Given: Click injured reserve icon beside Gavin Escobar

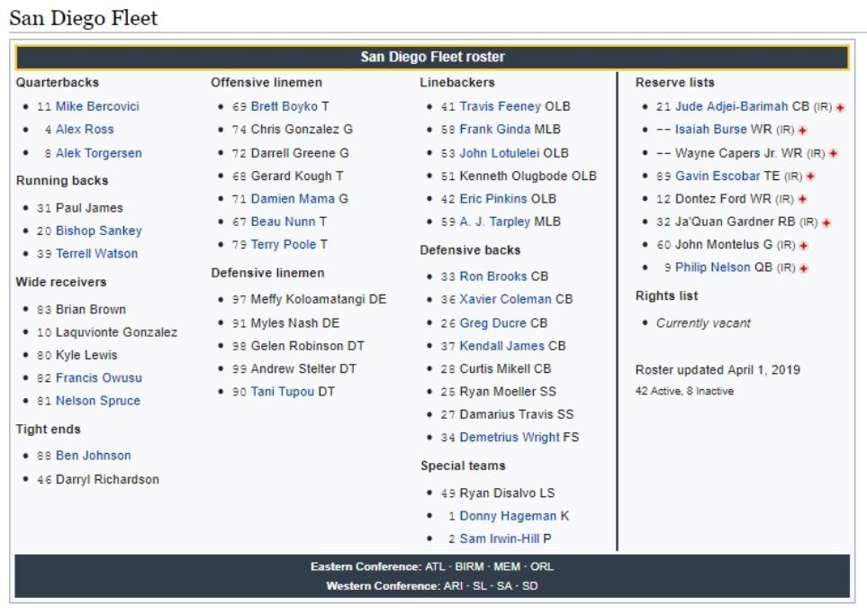Looking at the screenshot, I should click(810, 177).
